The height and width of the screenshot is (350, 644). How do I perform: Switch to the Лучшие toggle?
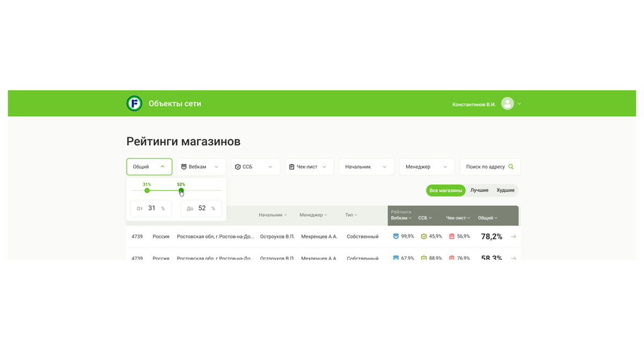[479, 190]
